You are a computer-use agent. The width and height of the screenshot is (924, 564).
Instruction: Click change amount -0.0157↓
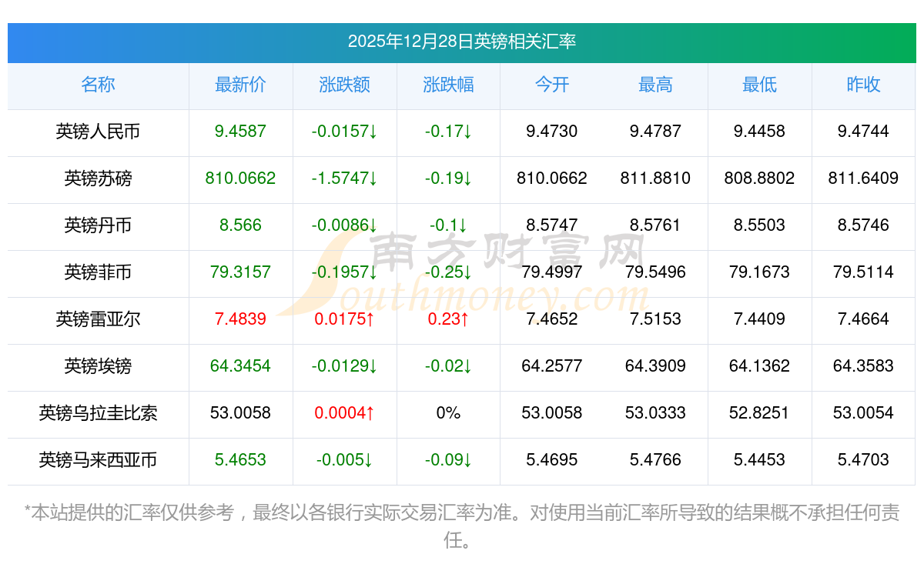344,132
